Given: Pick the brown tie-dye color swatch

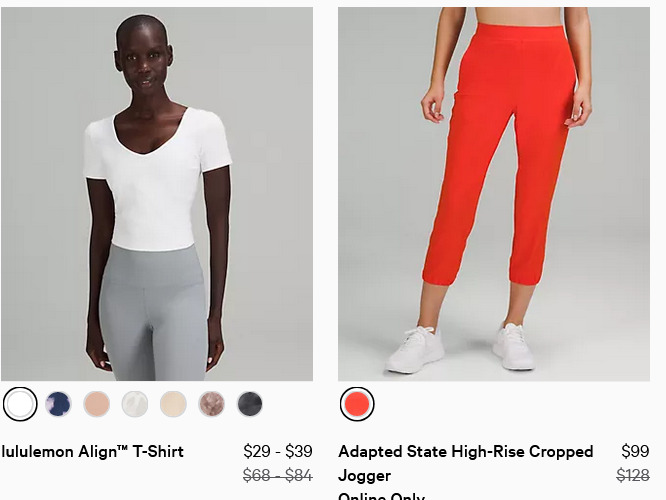Looking at the screenshot, I should 212,404.
